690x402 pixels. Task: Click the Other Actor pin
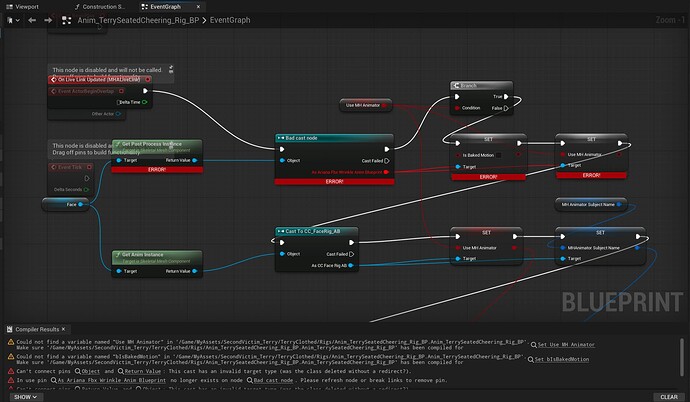tap(118, 113)
